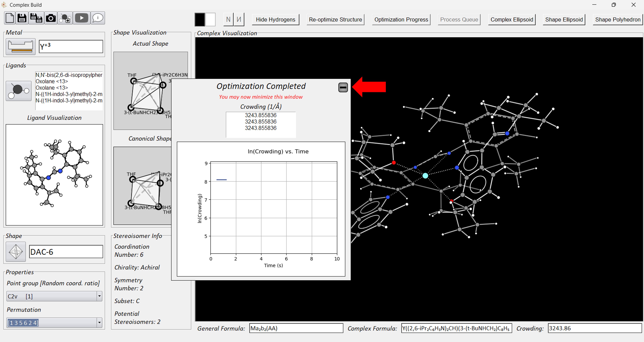This screenshot has width=644, height=342.
Task: Click the save-all double floppy icon
Action: (x=36, y=18)
